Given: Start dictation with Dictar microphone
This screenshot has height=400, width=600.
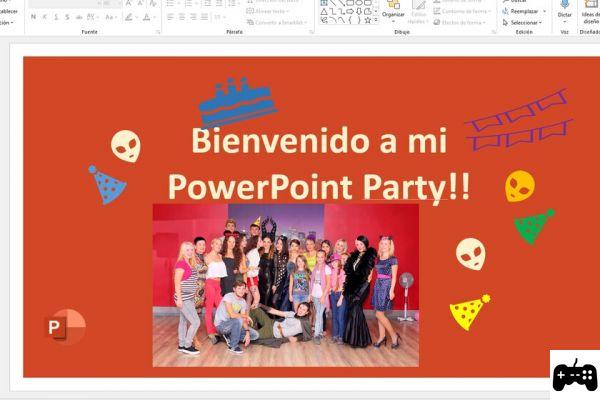Looking at the screenshot, I should point(565,10).
